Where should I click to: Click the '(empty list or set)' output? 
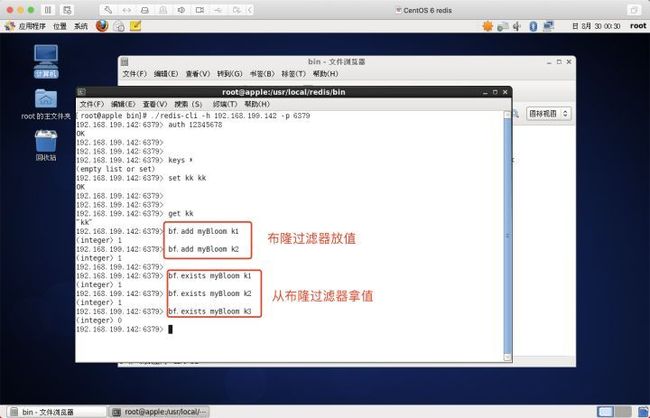coord(116,169)
